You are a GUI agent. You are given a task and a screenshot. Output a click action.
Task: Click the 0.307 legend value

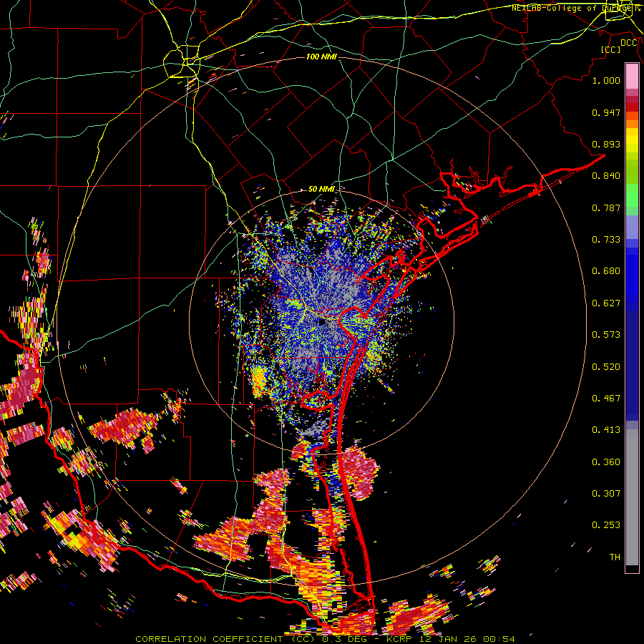(606, 493)
